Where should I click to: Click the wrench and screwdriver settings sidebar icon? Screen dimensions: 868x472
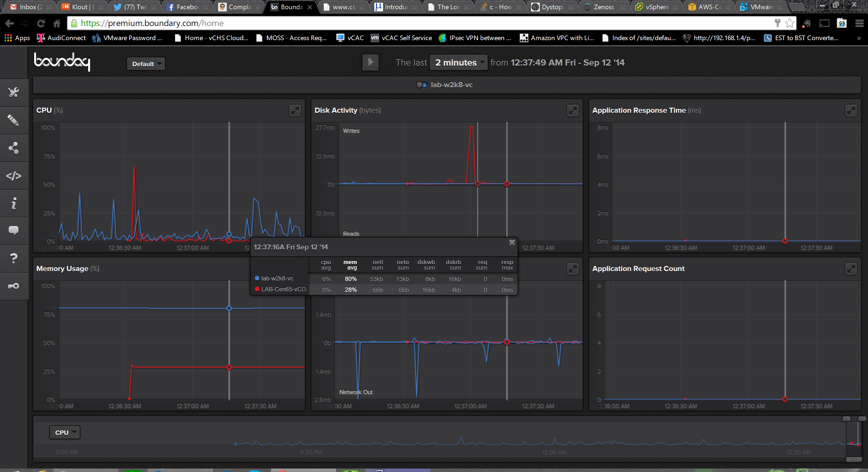(x=14, y=92)
